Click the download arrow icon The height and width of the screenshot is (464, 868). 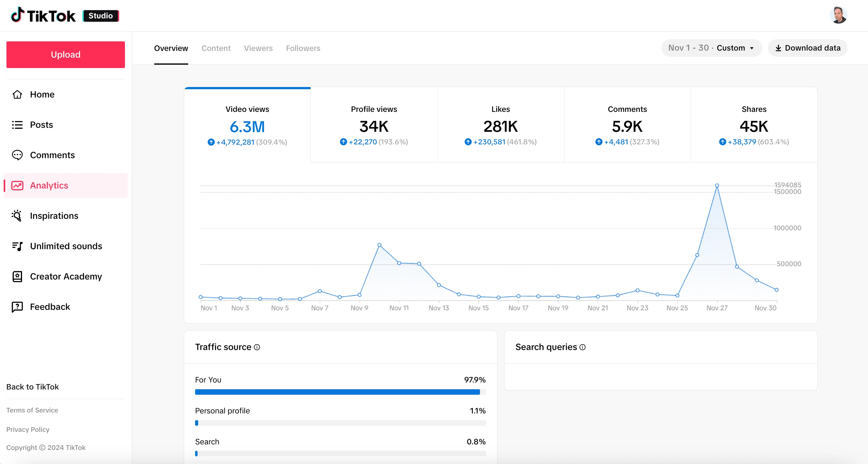click(x=778, y=48)
